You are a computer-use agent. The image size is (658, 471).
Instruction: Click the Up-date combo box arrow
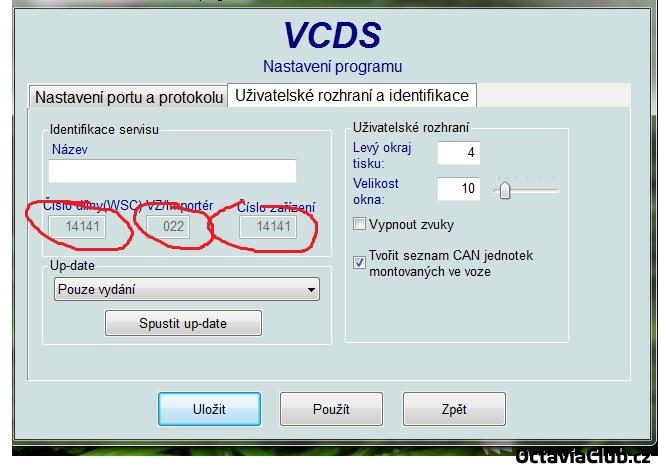click(310, 290)
